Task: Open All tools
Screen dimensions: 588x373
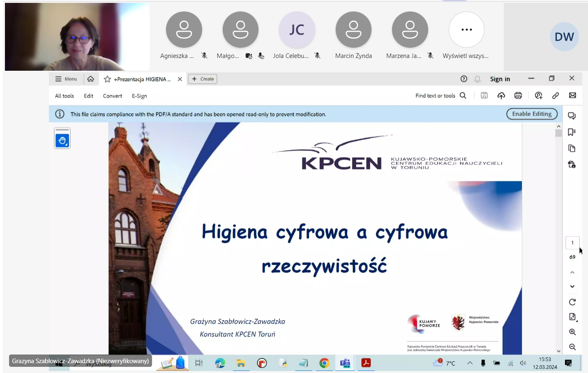Action: [65, 96]
